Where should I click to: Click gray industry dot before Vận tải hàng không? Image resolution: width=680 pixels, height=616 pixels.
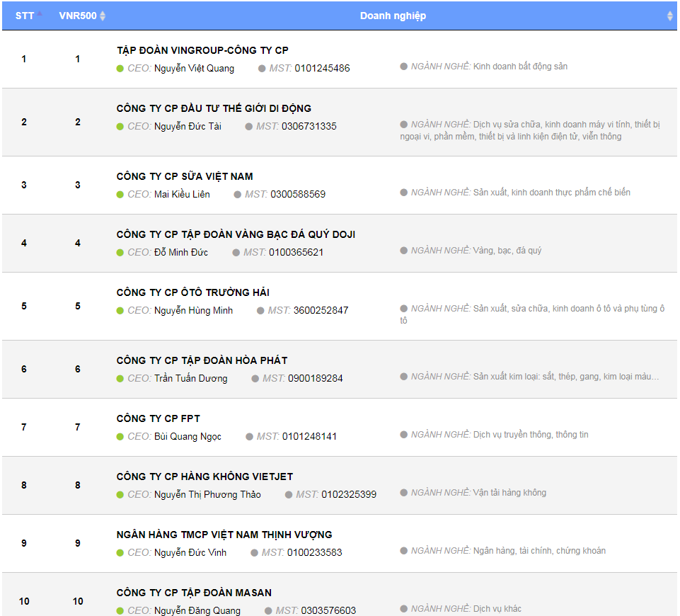point(404,493)
